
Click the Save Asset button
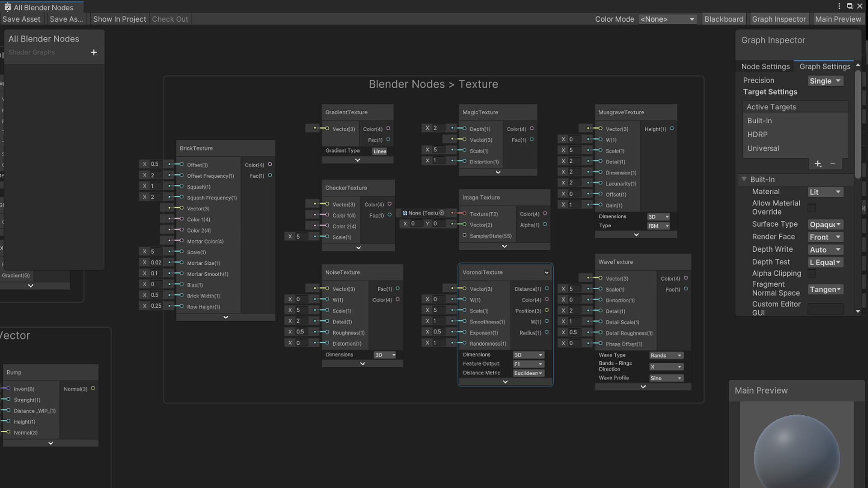[x=21, y=19]
